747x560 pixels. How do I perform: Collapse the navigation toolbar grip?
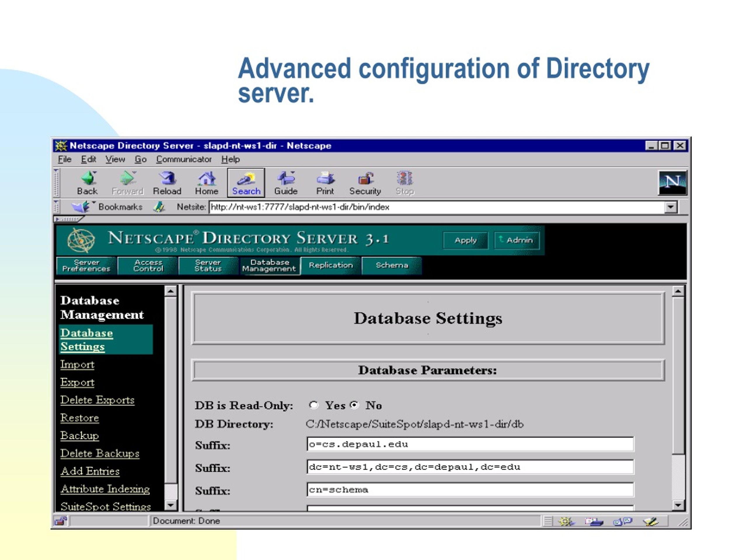coord(56,183)
